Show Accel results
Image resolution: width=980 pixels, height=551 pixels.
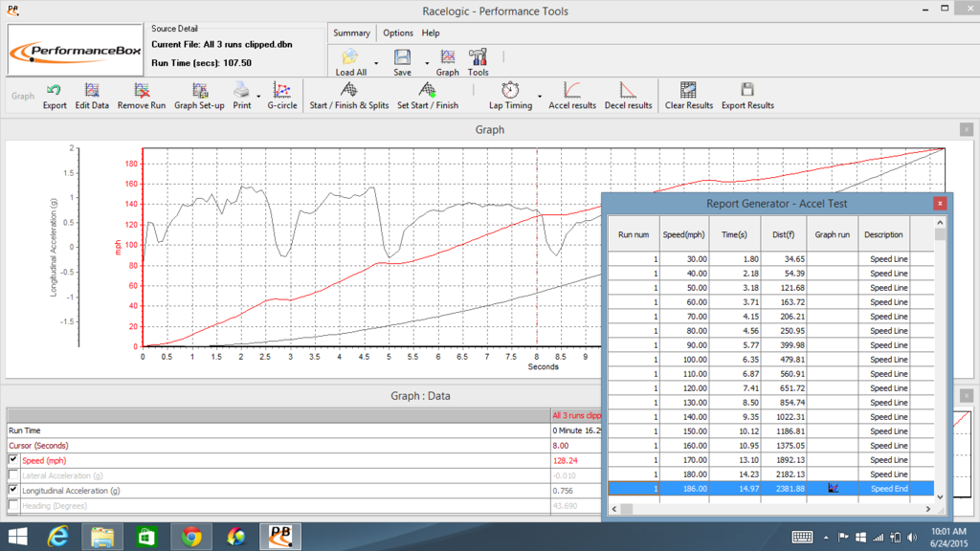coord(572,91)
